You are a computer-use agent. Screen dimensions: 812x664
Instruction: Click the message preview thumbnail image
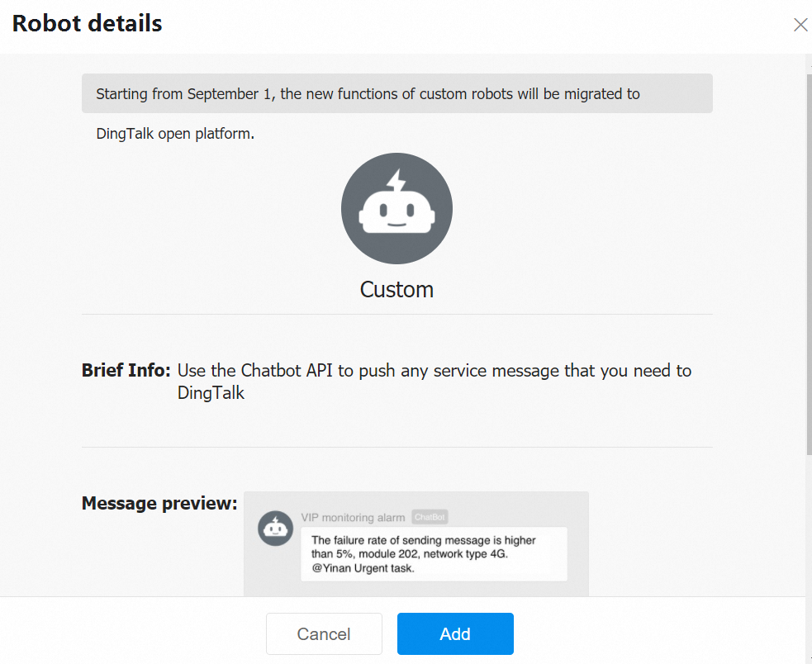click(x=415, y=544)
